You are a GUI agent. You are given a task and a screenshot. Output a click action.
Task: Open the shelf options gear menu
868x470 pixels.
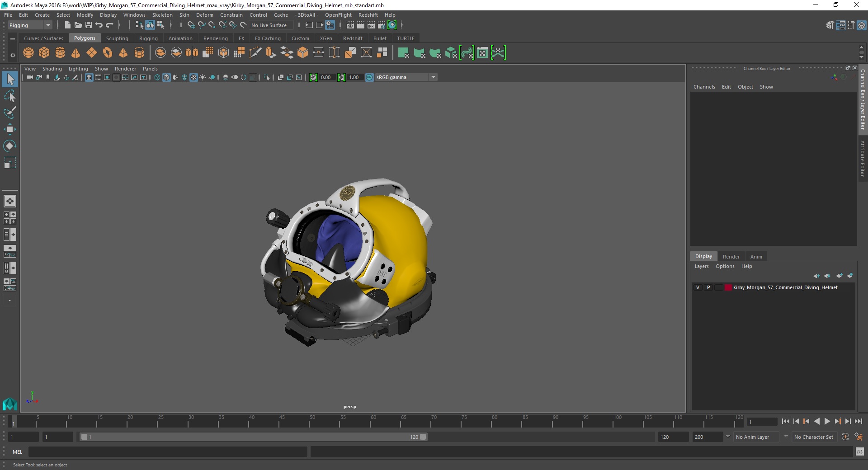coord(13,55)
